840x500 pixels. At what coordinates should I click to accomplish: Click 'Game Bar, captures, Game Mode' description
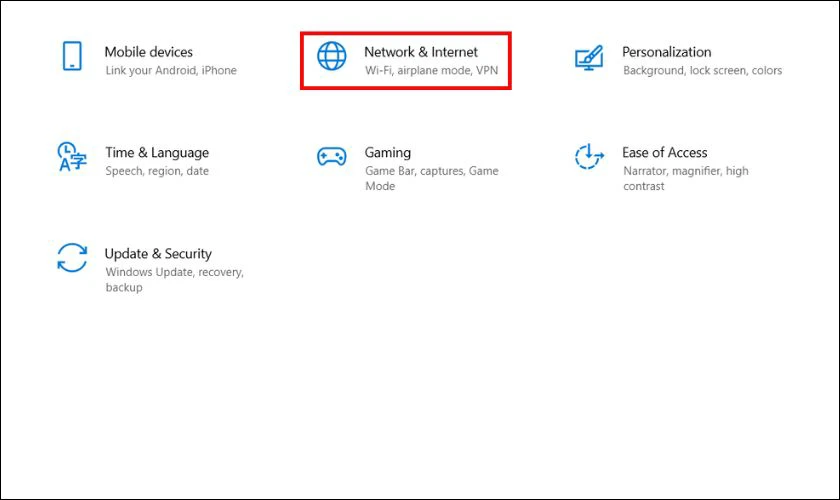click(432, 178)
